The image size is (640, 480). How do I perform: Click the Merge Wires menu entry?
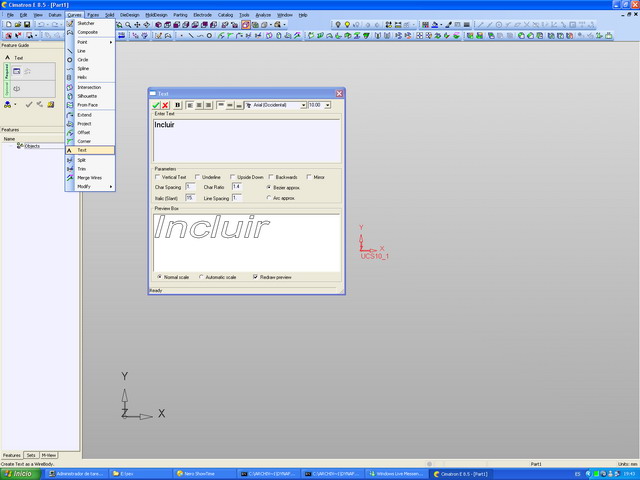click(x=90, y=177)
